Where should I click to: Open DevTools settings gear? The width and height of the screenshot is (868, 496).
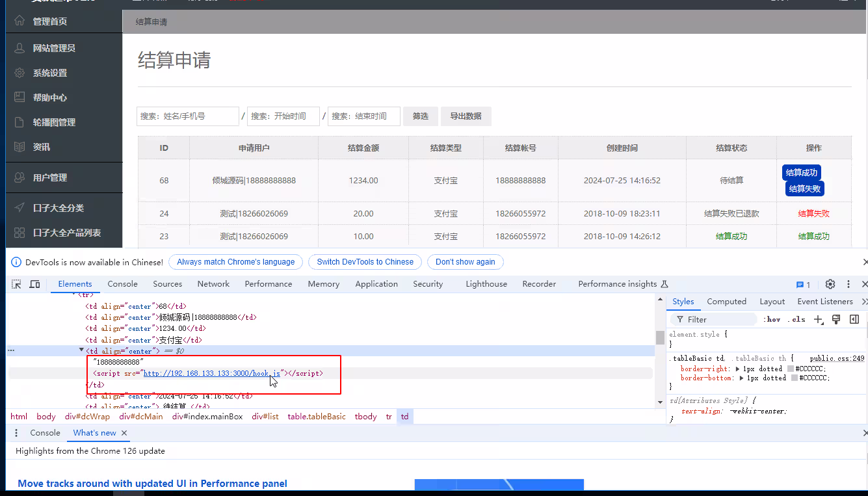click(830, 284)
